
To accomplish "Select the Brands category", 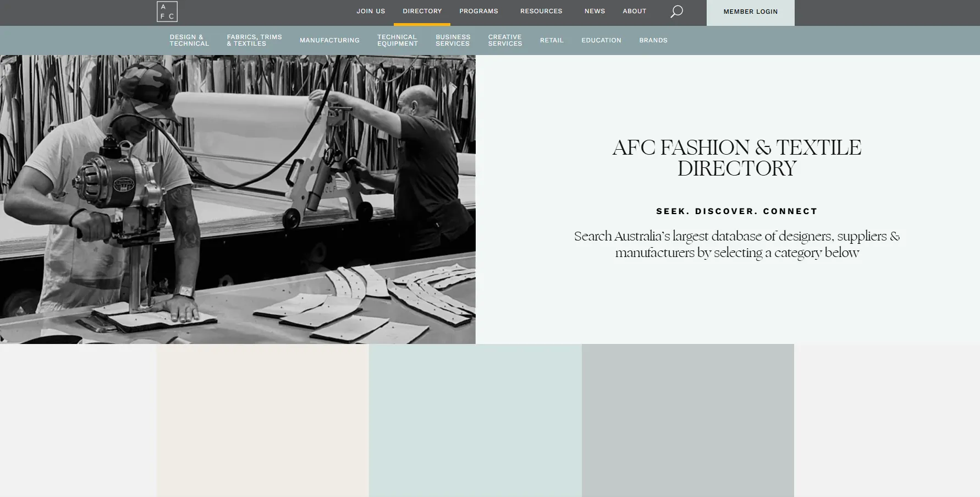I will click(x=653, y=40).
